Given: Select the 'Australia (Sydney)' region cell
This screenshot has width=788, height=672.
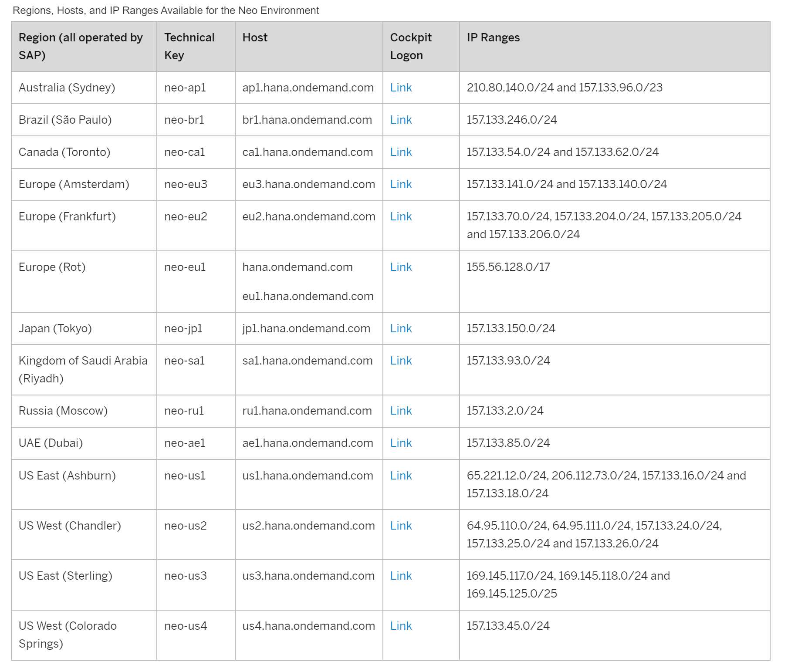Looking at the screenshot, I should point(84,88).
